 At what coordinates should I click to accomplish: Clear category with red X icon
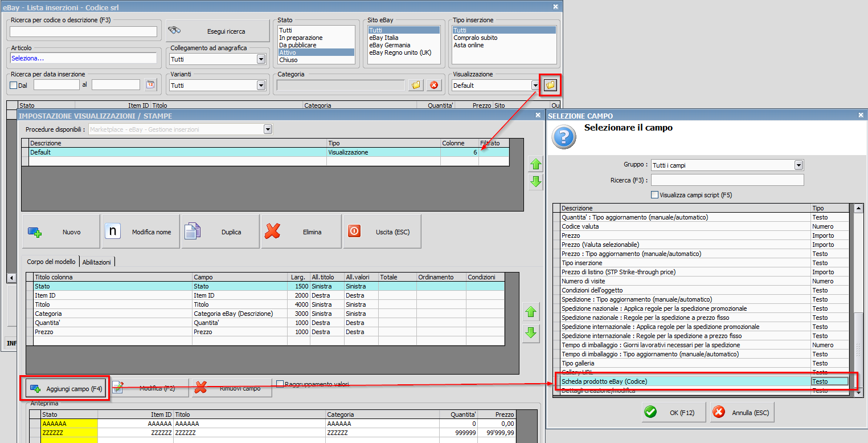click(x=435, y=85)
